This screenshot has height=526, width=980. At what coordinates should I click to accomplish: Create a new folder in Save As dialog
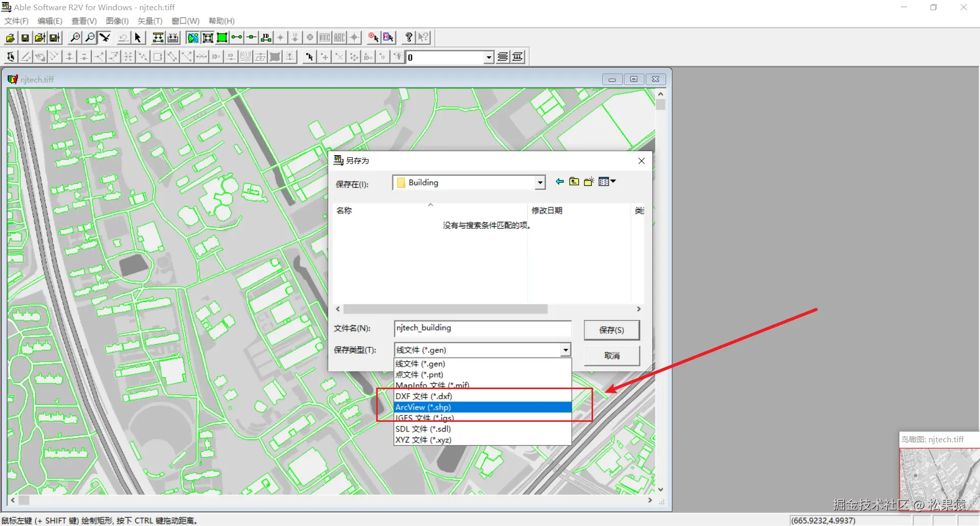click(589, 182)
